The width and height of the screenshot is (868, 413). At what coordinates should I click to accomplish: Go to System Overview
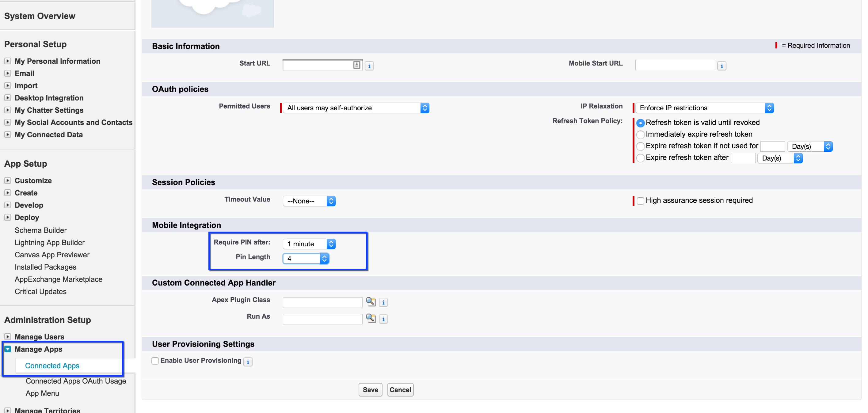[x=40, y=16]
